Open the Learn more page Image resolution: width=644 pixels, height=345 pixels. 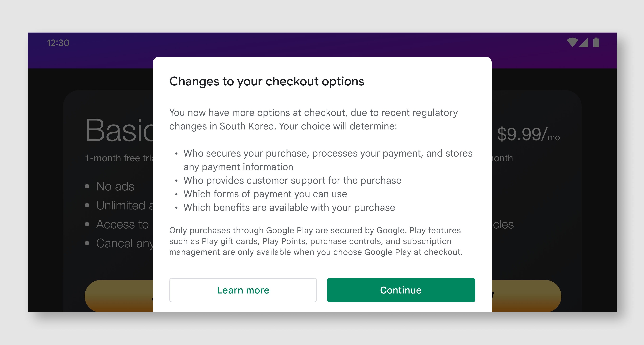pyautogui.click(x=243, y=290)
